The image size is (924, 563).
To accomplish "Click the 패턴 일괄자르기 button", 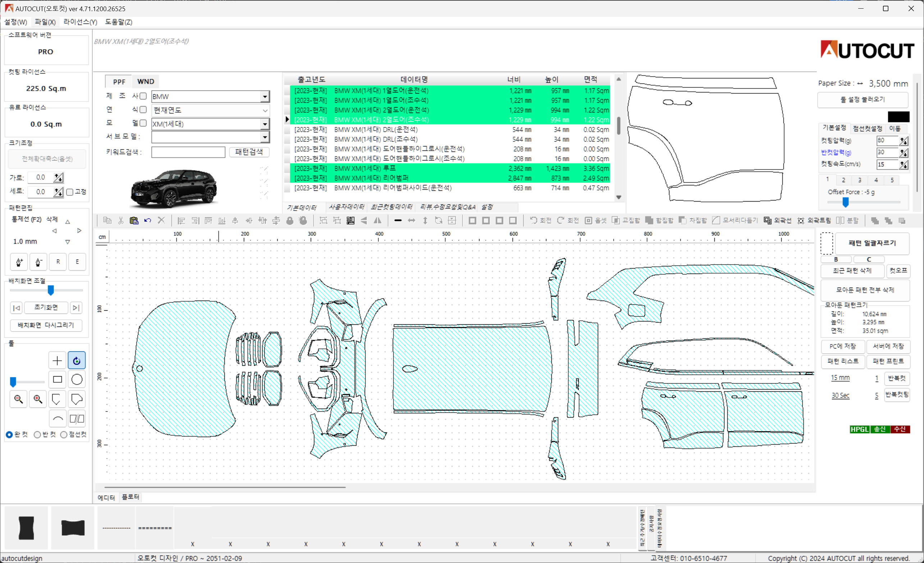I will (872, 243).
